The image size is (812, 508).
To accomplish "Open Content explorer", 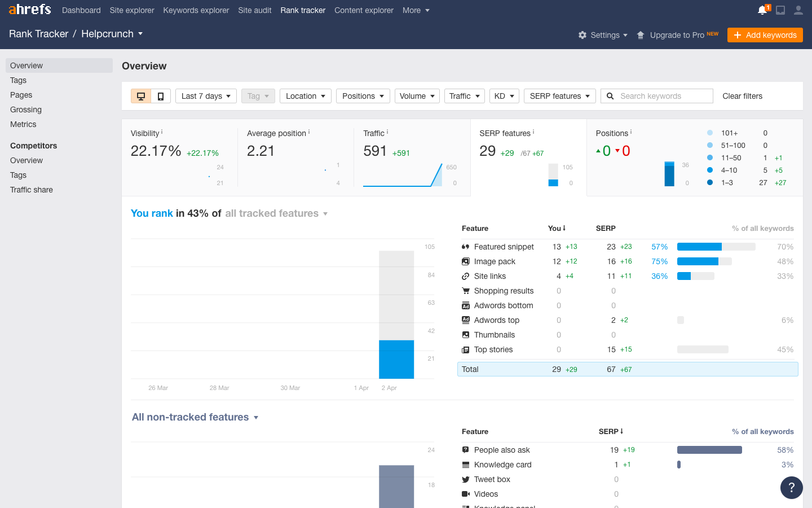I will [x=364, y=10].
